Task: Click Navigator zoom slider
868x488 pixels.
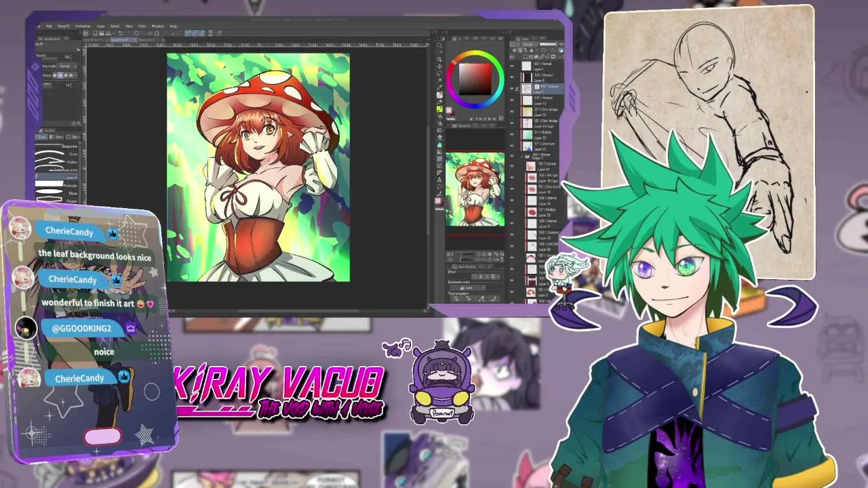Action: [x=467, y=254]
